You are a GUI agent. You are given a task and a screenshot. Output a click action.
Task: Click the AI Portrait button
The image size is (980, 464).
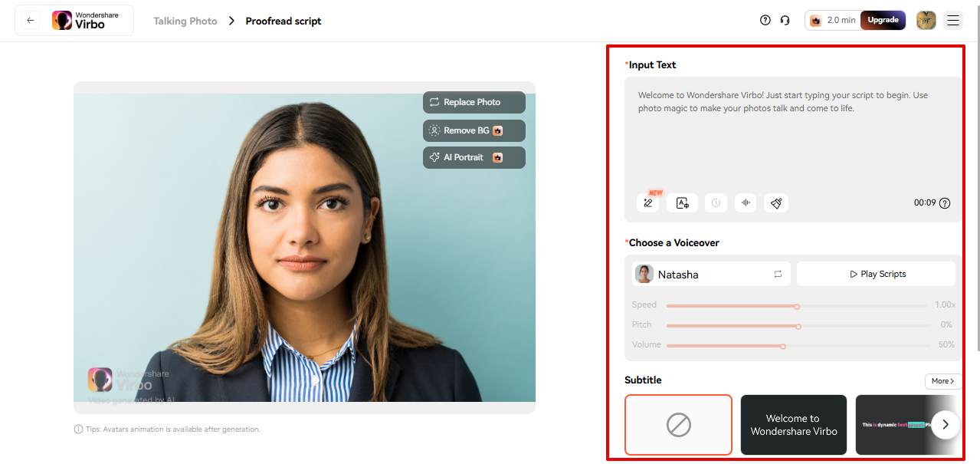(474, 157)
